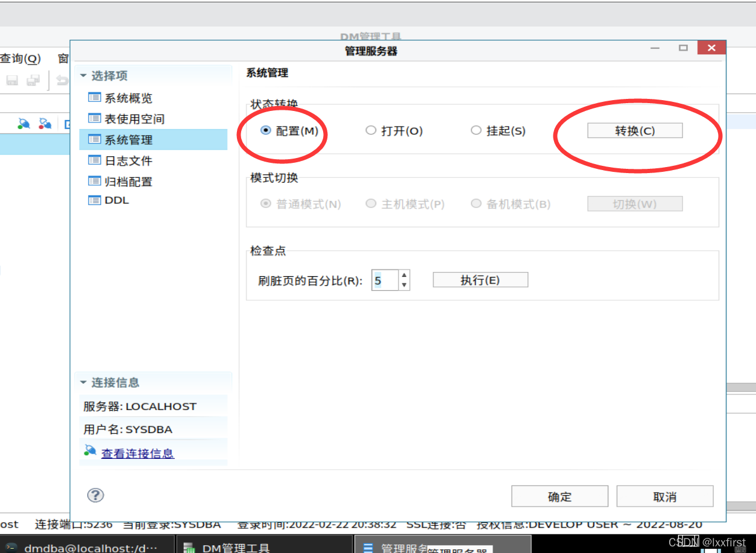Viewport: 756px width, 553px height.
Task: Click the 执行(E) checkpoint button
Action: [480, 280]
